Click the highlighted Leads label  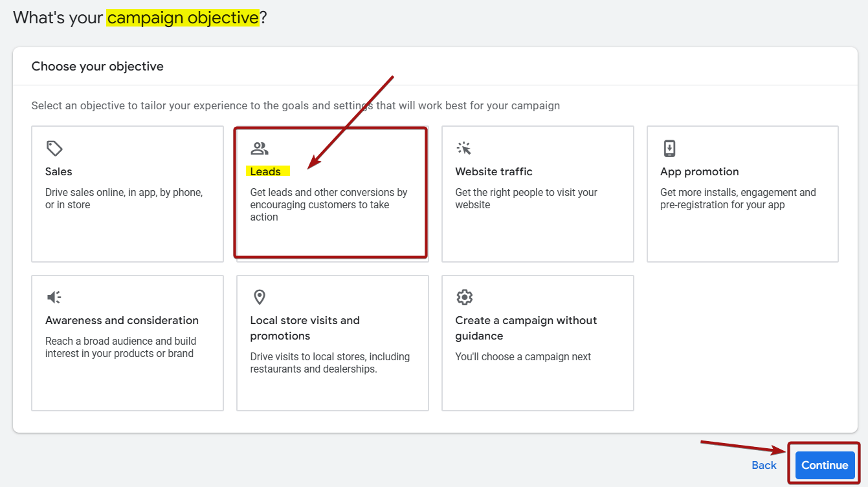point(267,171)
